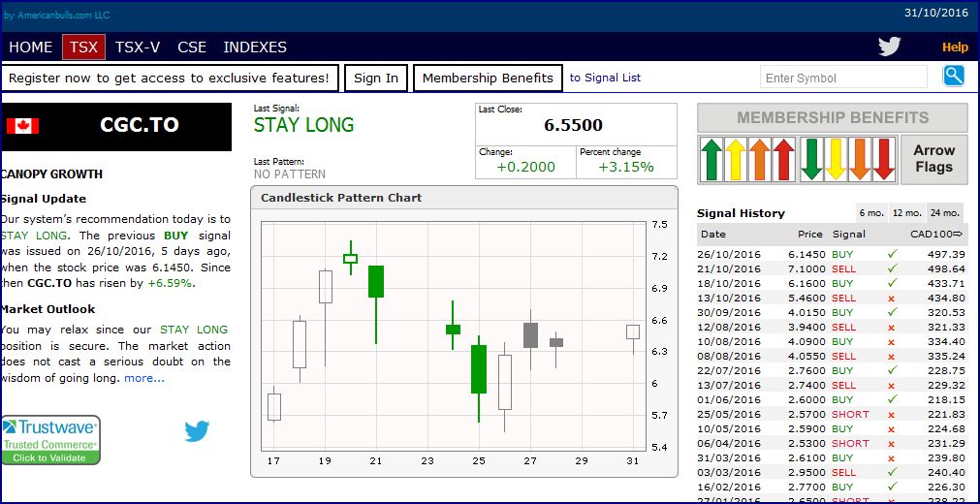Image resolution: width=980 pixels, height=504 pixels.
Task: Click the red up arrow flag
Action: click(x=783, y=159)
